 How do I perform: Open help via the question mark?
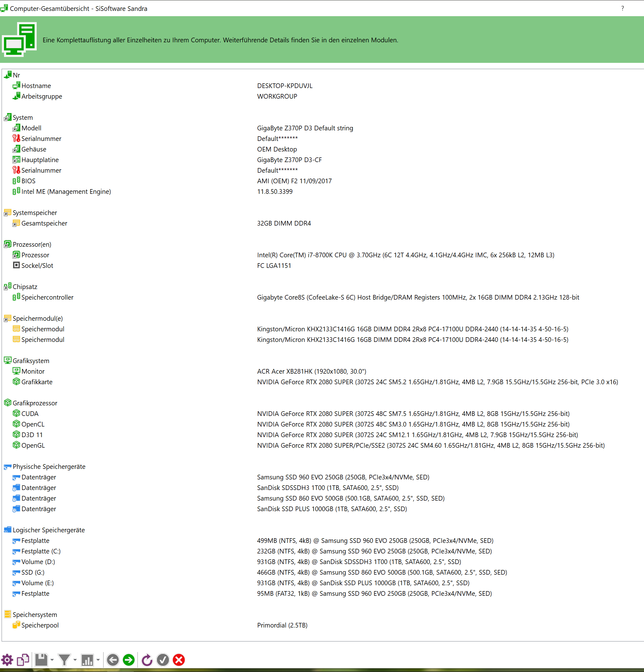623,8
